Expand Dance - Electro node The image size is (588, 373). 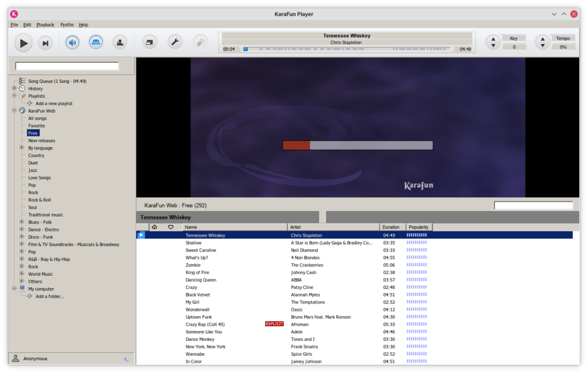click(x=22, y=229)
